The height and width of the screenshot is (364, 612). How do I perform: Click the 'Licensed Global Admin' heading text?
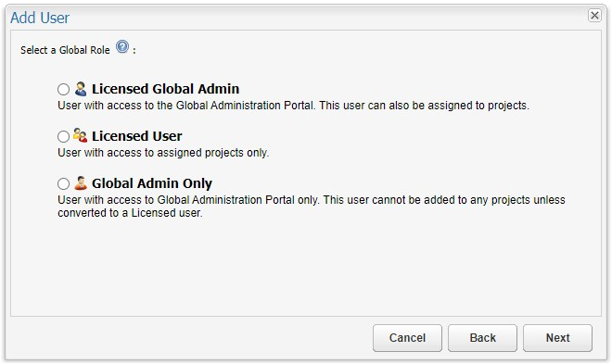(165, 89)
